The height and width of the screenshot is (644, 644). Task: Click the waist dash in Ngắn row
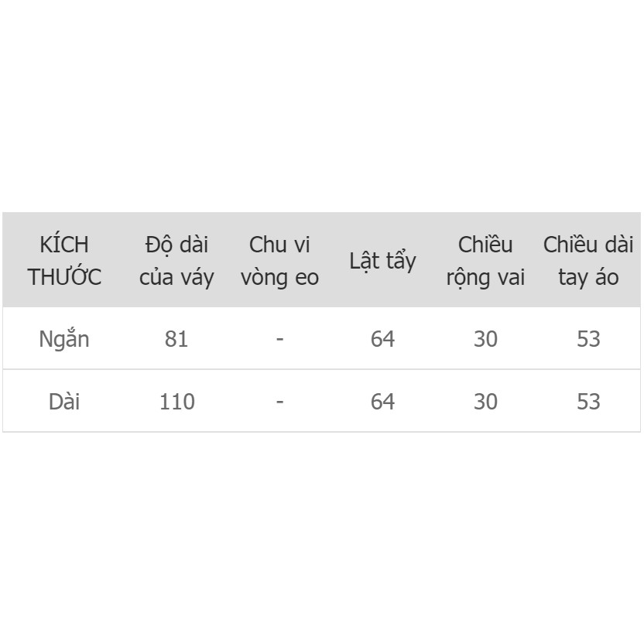279,339
